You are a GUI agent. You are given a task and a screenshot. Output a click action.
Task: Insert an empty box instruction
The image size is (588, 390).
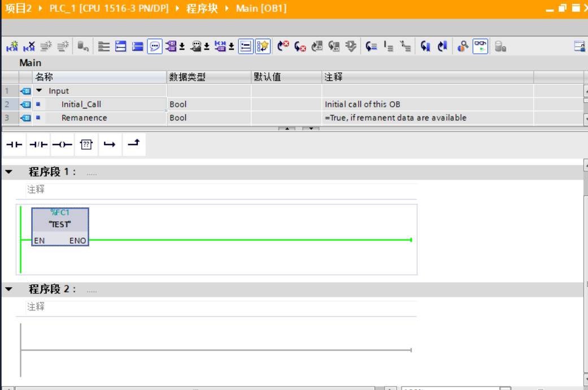coord(86,144)
